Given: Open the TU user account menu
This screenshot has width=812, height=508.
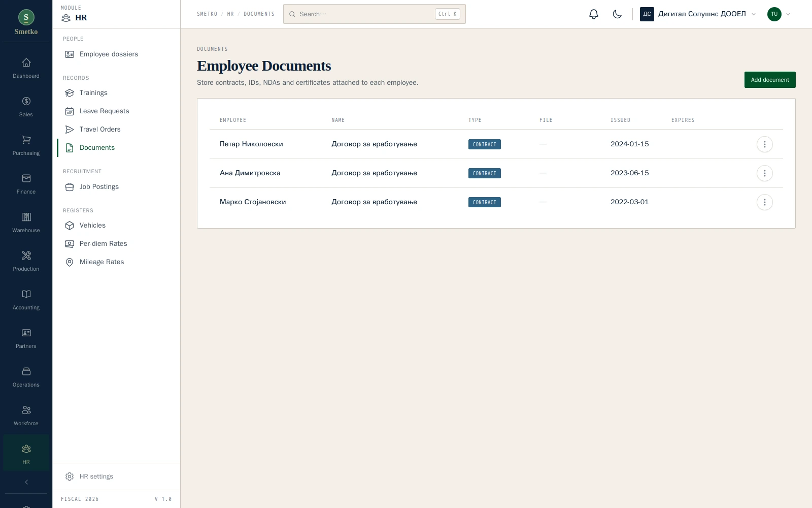Looking at the screenshot, I should click(x=779, y=14).
